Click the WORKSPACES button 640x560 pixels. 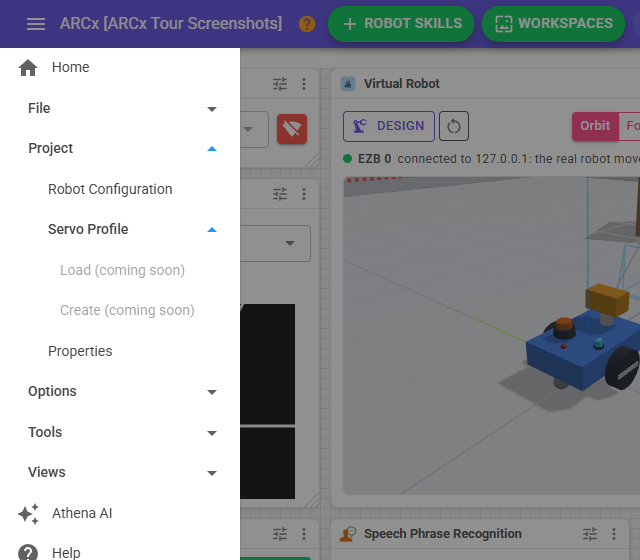click(553, 24)
